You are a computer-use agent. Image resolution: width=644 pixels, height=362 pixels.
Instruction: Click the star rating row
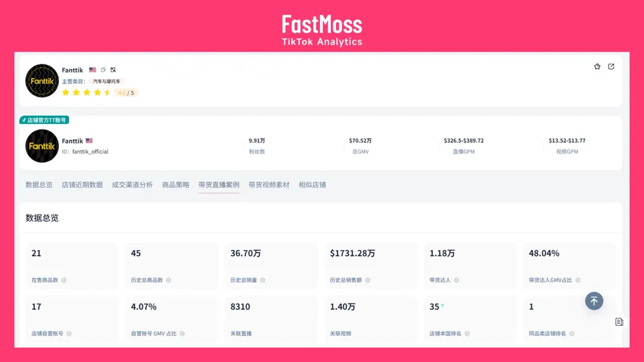[87, 93]
